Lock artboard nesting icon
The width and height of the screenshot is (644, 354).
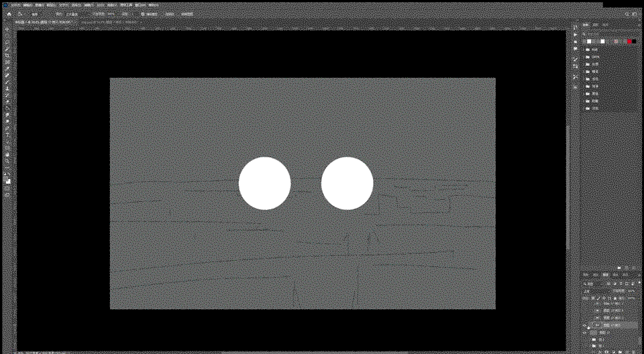click(x=610, y=298)
